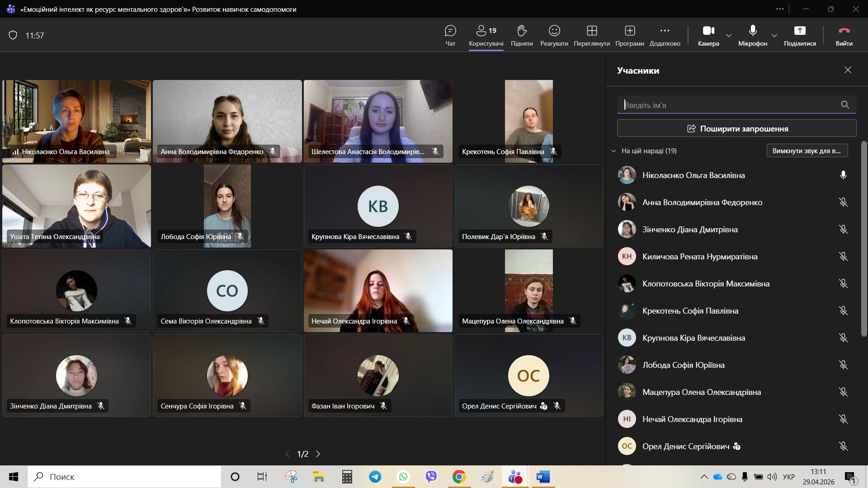This screenshot has height=488, width=868.
Task: Click the 'Введіть ім'я' search field
Action: click(x=728, y=105)
